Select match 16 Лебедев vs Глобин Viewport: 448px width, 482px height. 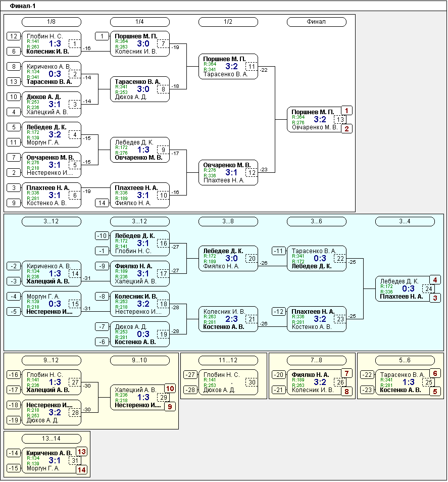[x=140, y=244]
